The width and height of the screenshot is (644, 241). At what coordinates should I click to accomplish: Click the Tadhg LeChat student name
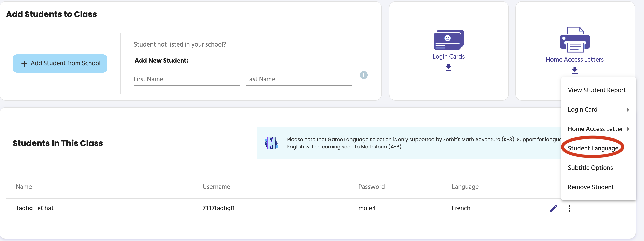[x=35, y=208]
